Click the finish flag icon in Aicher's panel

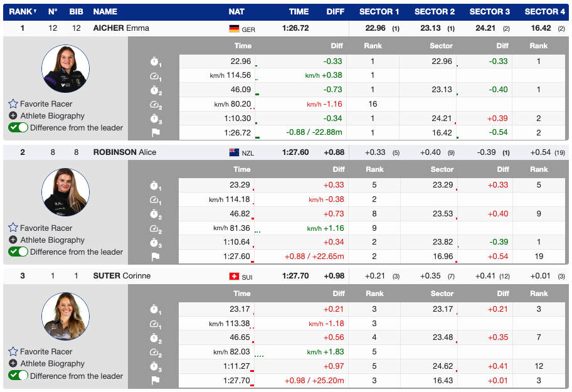[x=156, y=133]
